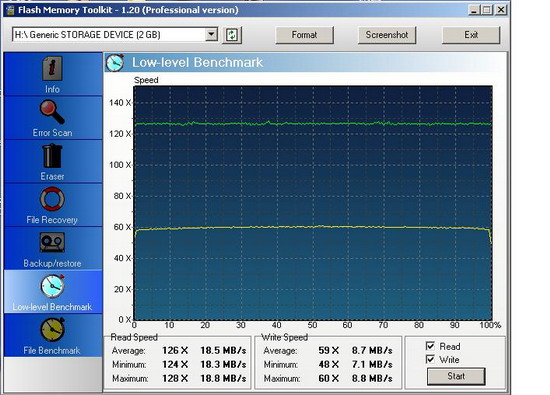Click the minimum write value 7.1 MB/s
550x395 pixels.
(372, 364)
